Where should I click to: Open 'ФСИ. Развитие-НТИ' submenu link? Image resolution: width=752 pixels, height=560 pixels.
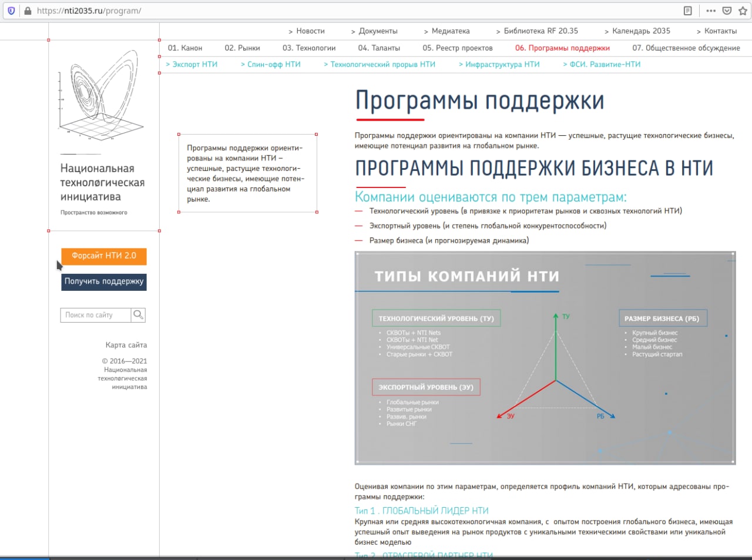point(605,65)
